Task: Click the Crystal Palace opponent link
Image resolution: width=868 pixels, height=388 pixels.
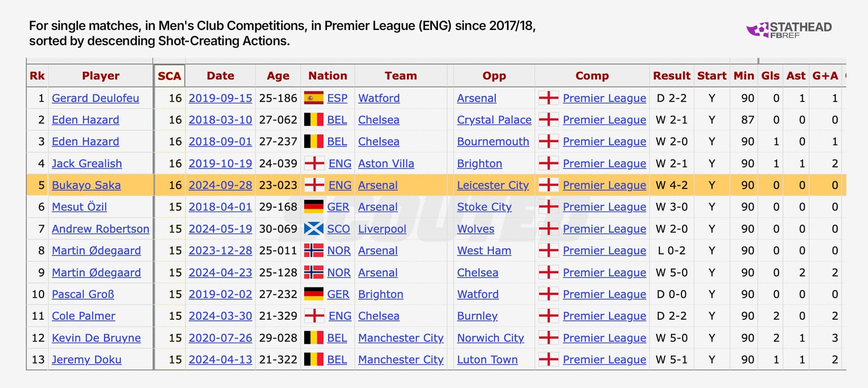Action: (x=494, y=120)
